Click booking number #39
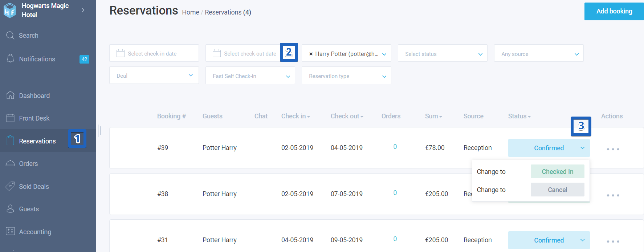Image resolution: width=644 pixels, height=252 pixels. click(x=163, y=148)
